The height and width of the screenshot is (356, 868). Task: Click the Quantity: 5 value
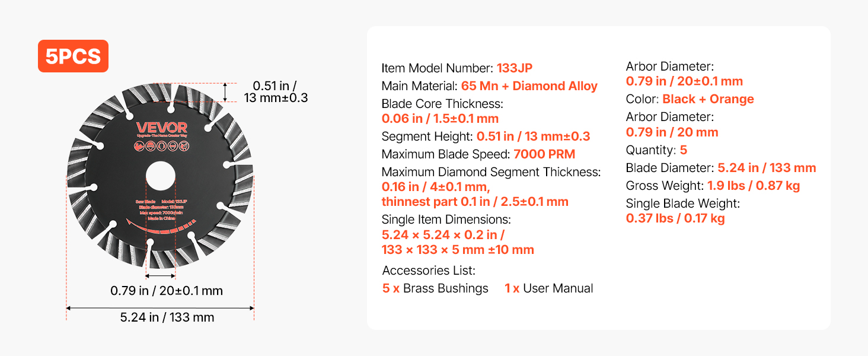click(684, 150)
